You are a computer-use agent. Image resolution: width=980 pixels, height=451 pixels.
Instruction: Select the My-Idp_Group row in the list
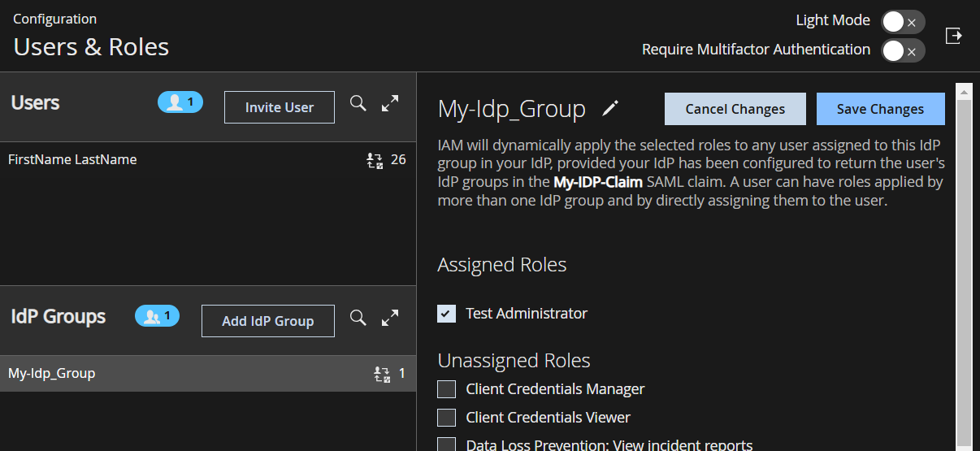coord(208,374)
